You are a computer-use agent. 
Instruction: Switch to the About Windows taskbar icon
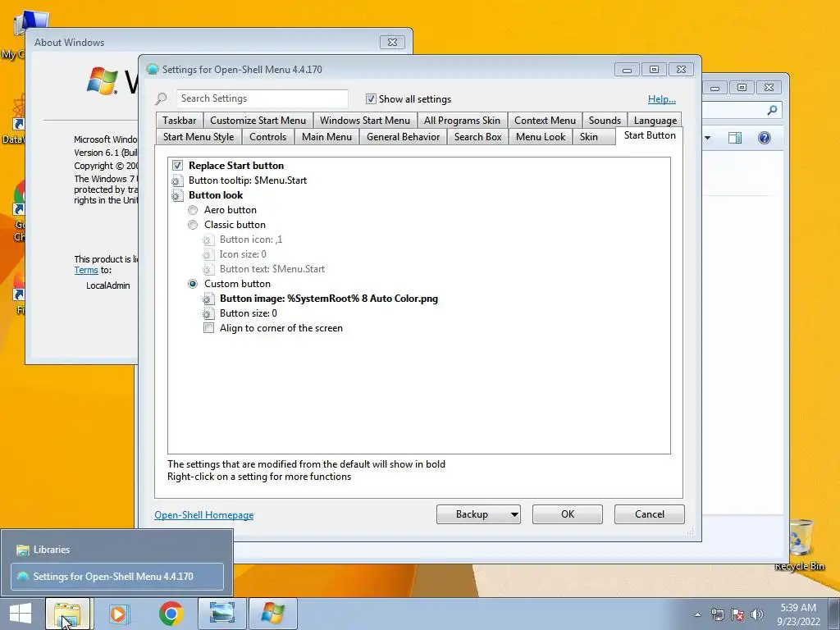[x=272, y=614]
